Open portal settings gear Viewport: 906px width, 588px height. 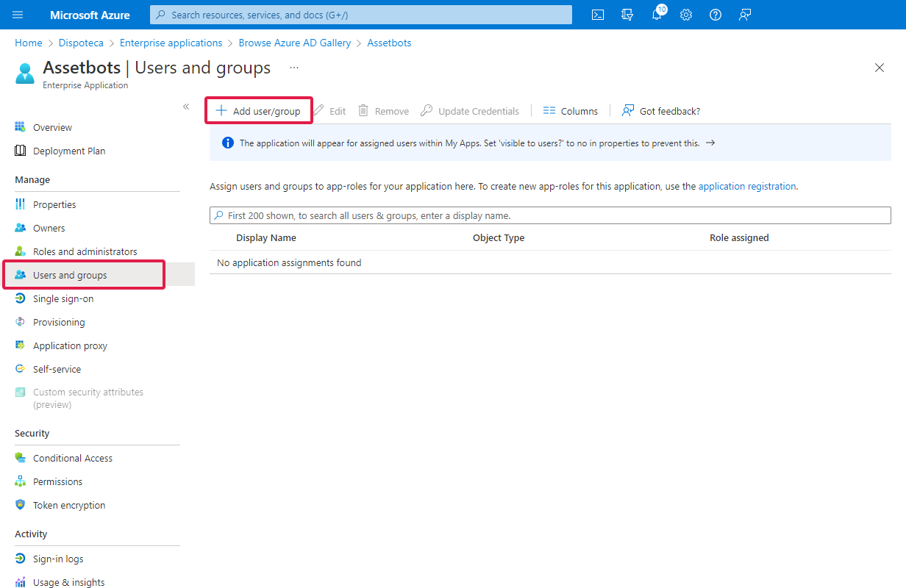[x=686, y=15]
